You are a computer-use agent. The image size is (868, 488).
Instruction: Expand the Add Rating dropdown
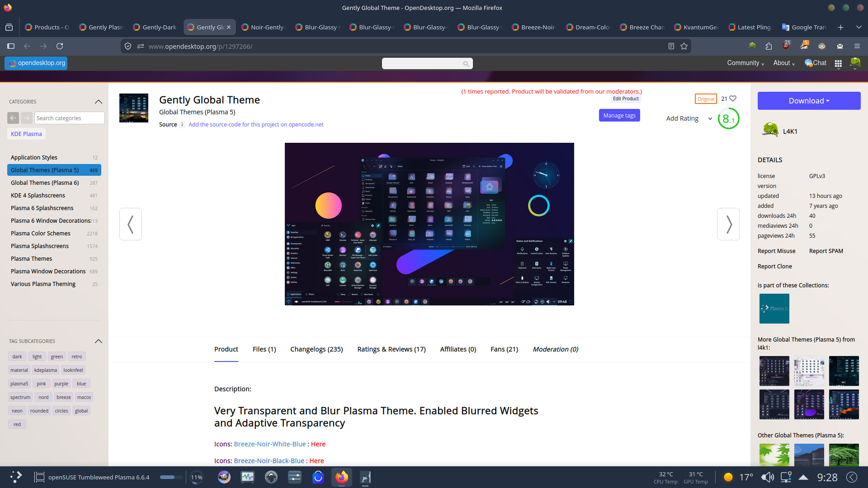(x=710, y=118)
